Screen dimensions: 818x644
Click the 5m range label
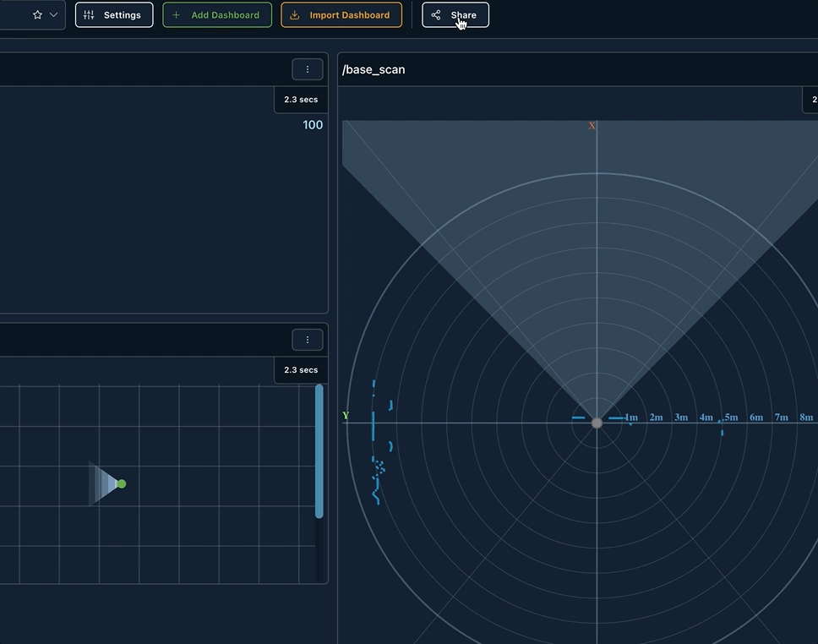point(731,417)
